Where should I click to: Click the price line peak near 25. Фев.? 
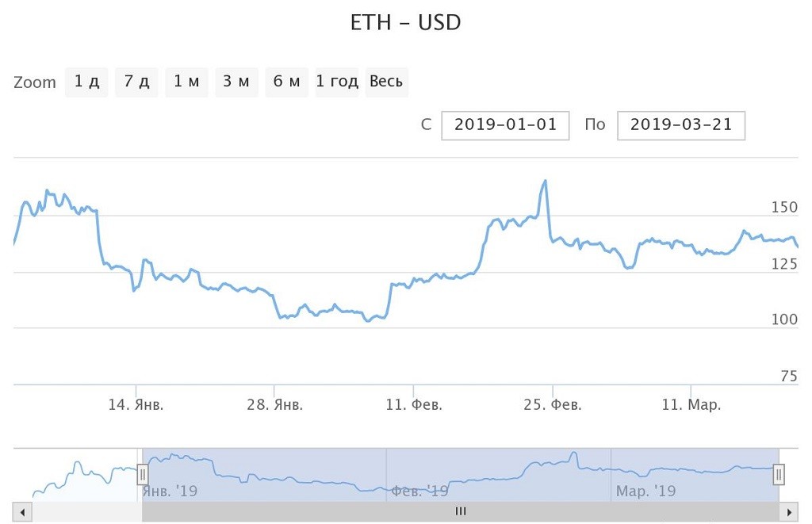click(x=545, y=181)
